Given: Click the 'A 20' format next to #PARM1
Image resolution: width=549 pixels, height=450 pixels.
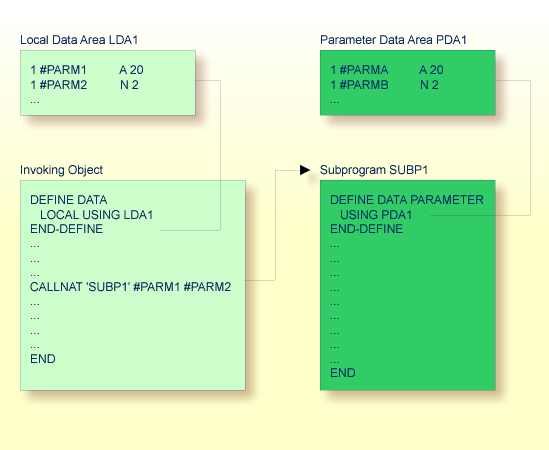Looking at the screenshot, I should click(131, 70).
